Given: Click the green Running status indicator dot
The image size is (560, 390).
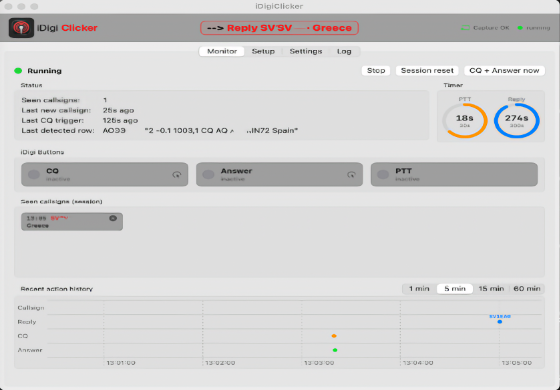Looking at the screenshot, I should 18,71.
